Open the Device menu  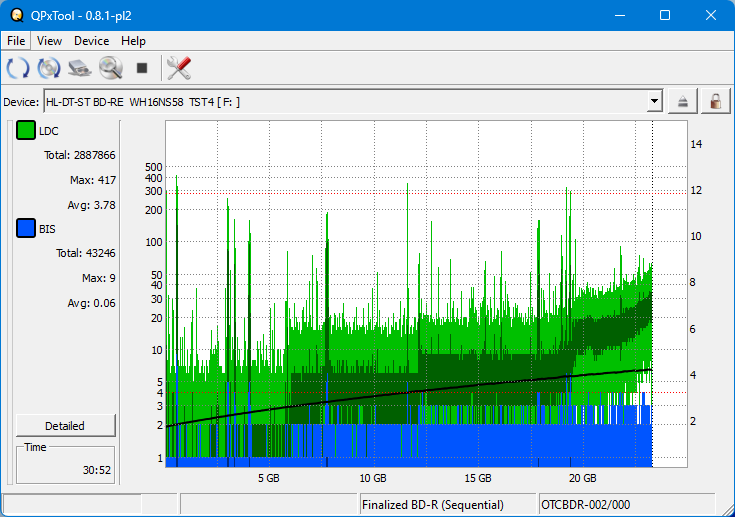coord(91,41)
